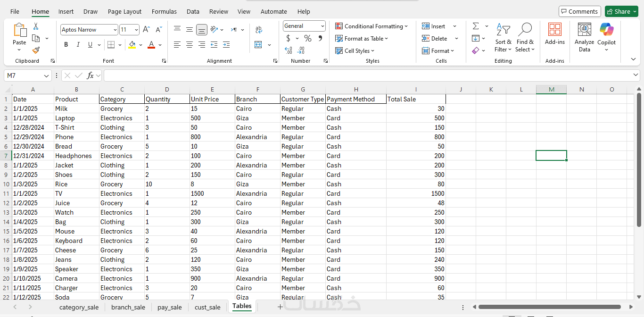Open Find & Select
This screenshot has width=644, height=317.
[x=525, y=38]
